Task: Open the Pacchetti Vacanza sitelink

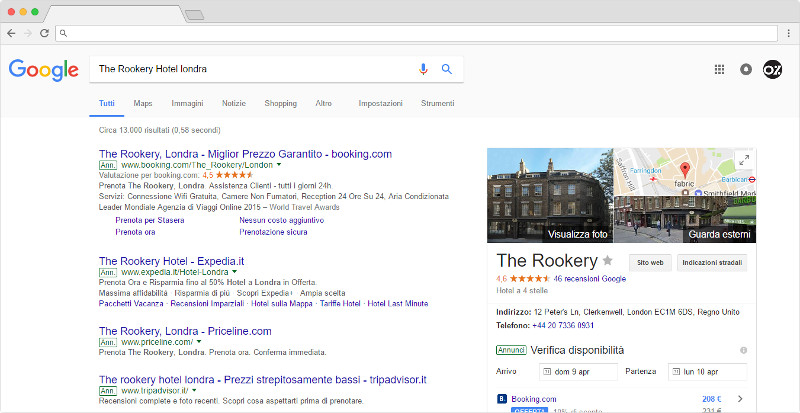Action: 131,303
